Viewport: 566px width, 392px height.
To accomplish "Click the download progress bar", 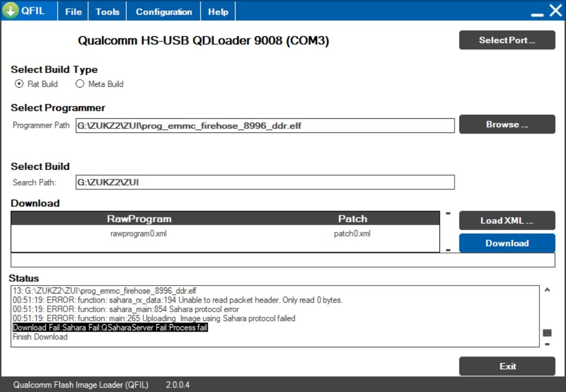I will [x=282, y=260].
